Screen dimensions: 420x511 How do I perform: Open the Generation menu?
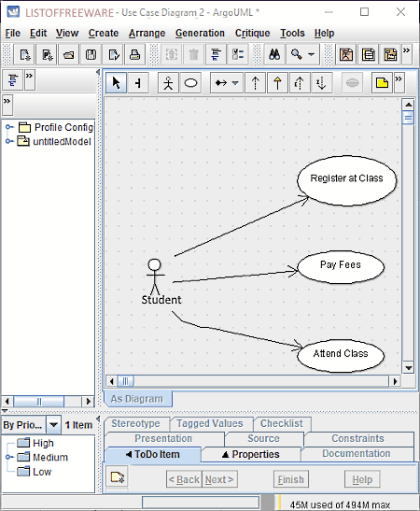point(200,34)
